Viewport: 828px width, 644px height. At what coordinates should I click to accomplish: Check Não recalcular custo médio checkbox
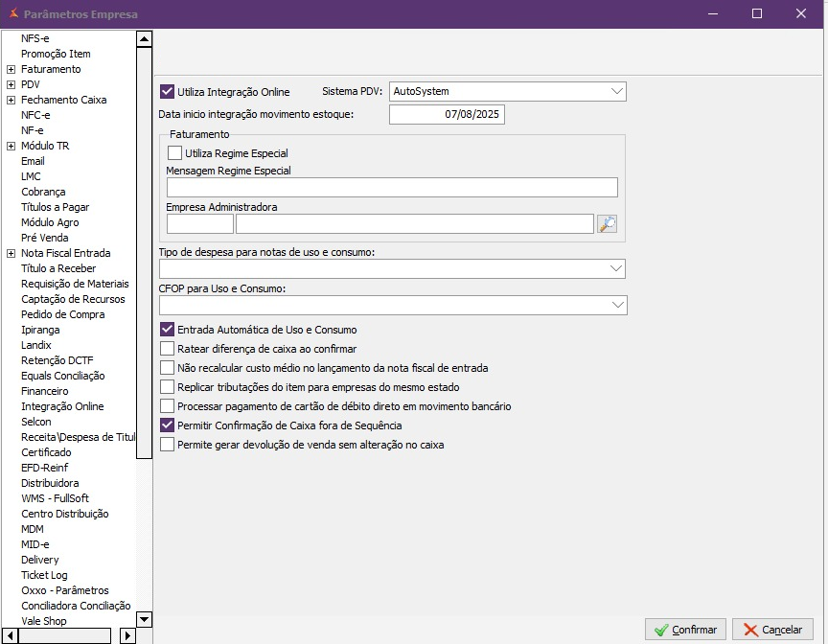[x=167, y=367]
